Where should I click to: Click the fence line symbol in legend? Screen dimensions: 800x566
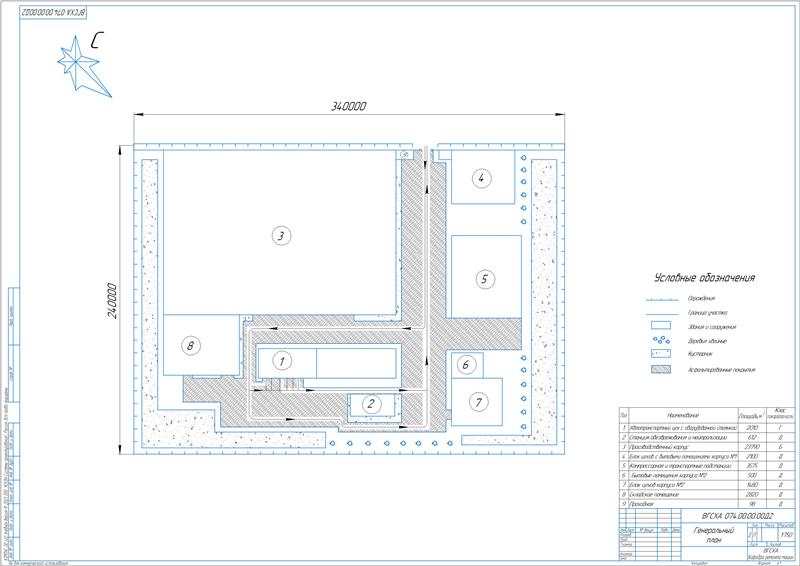click(x=661, y=300)
